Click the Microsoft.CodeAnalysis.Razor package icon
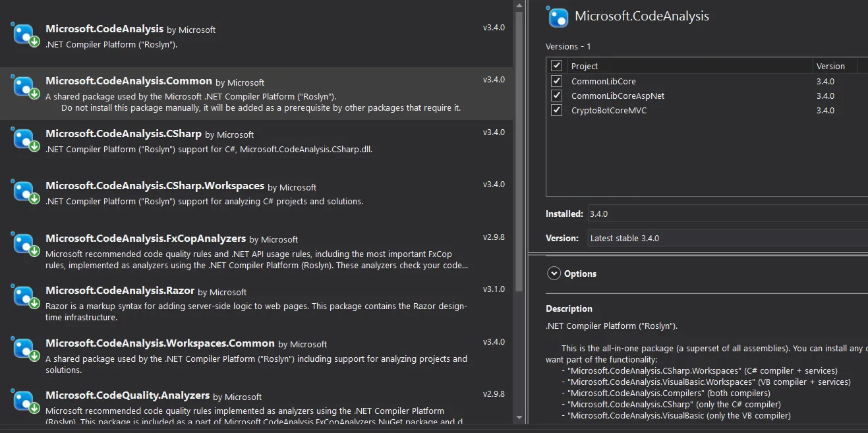 [24, 296]
